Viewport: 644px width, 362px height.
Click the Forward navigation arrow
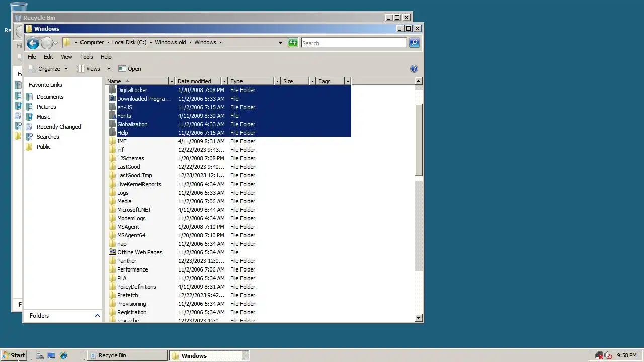pyautogui.click(x=47, y=43)
